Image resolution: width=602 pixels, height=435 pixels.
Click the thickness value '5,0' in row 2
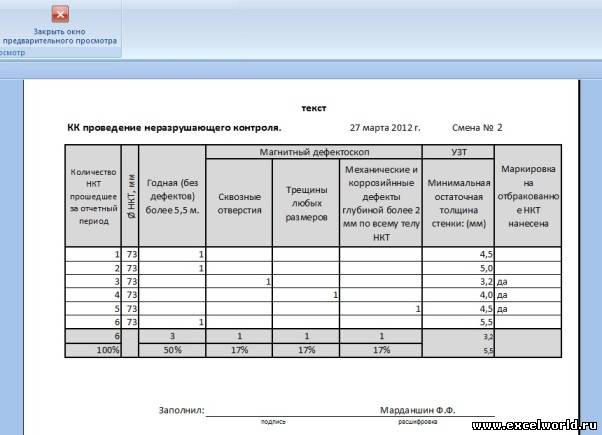coord(486,268)
